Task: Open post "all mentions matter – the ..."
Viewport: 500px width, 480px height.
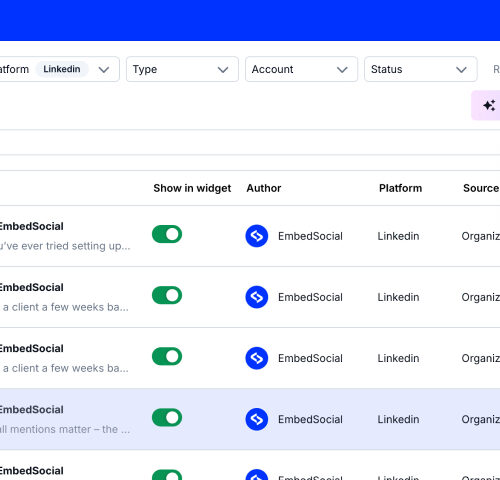Action: 65,429
